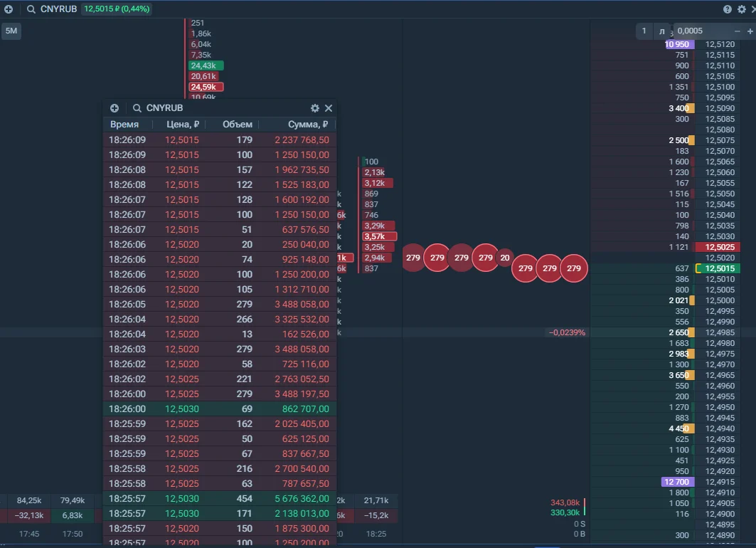Click the -0,0239% price change label
Screen dimensions: 756x548
point(567,333)
